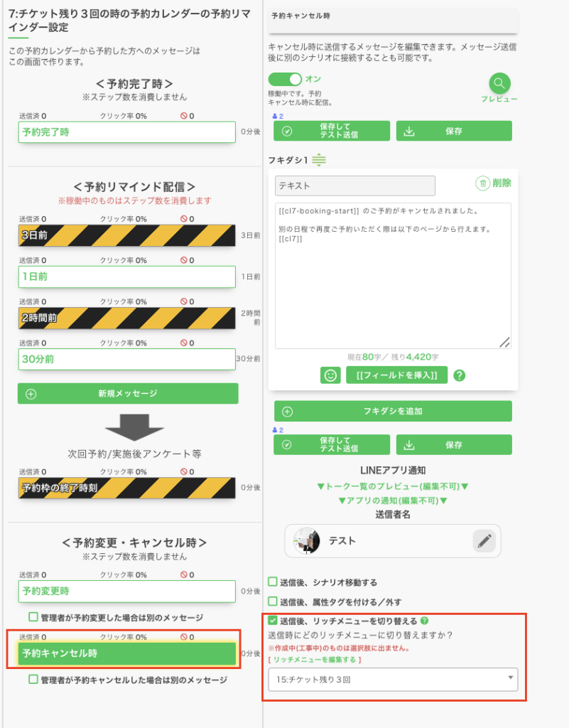The width and height of the screenshot is (569, 728).
Task: Expand トーク一覧のプレビュー section
Action: point(393,486)
